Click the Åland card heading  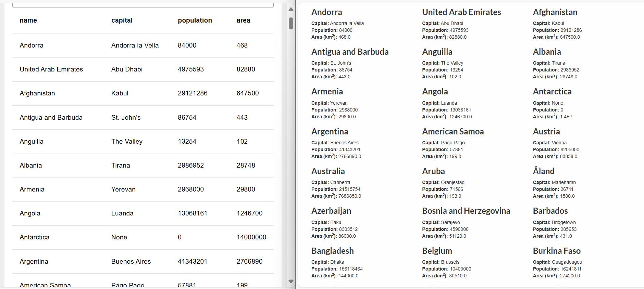543,171
